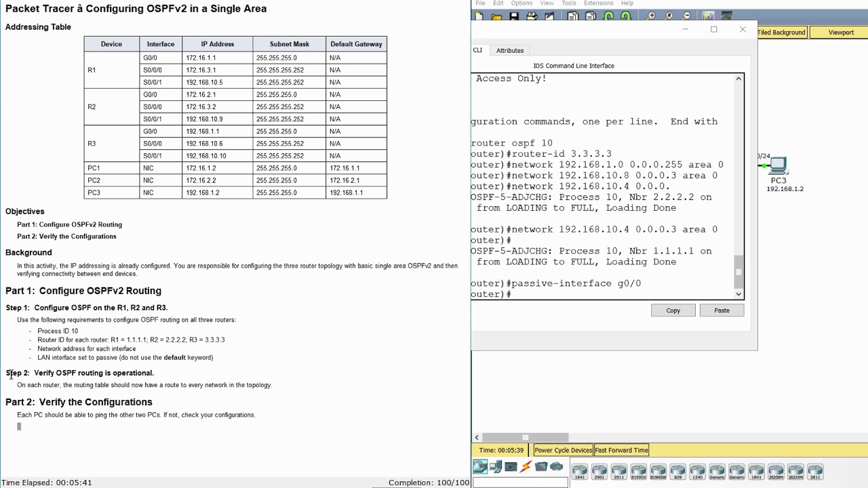Click the CLI scrollbar down arrow
The height and width of the screenshot is (488, 868).
(738, 293)
